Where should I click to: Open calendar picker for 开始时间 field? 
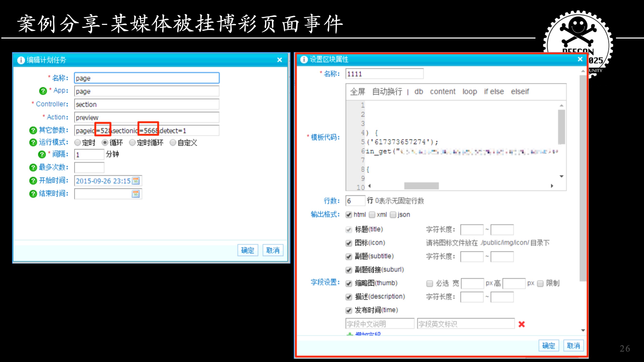(x=136, y=181)
